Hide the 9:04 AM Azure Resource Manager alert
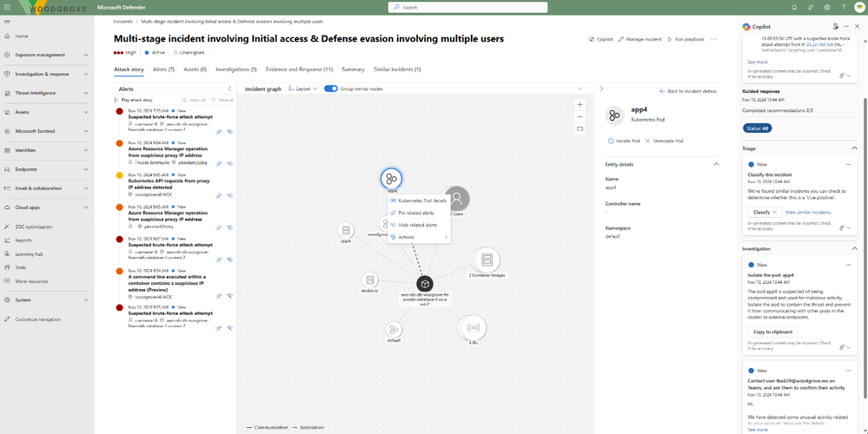868x434 pixels. point(229,164)
